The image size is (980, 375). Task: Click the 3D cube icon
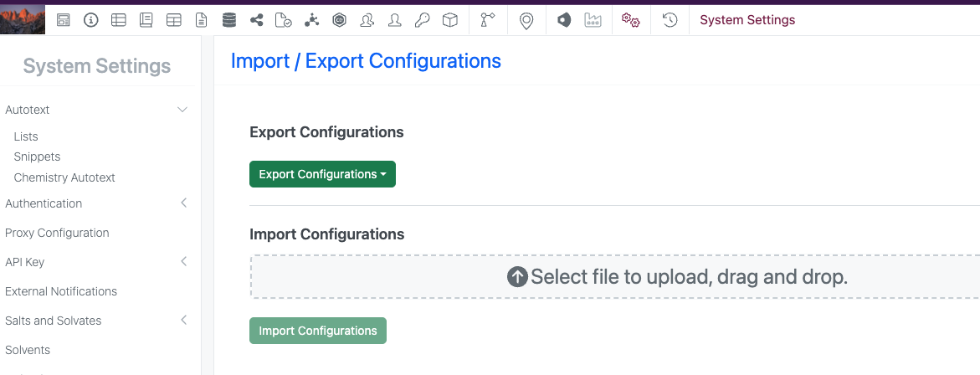[x=449, y=20]
